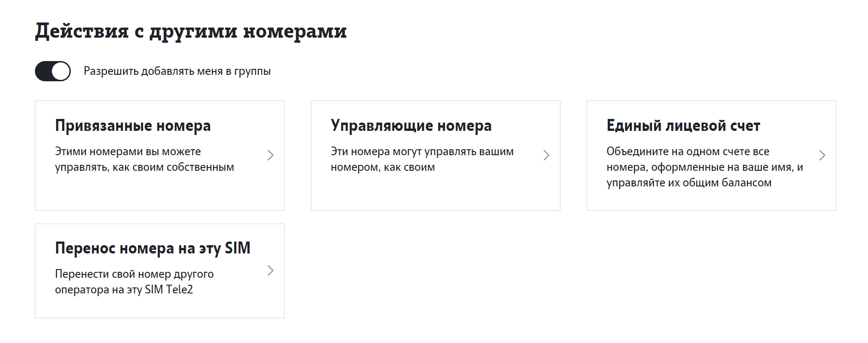Click the chevron arrow in Единый лицевой счет card
Screen dimensions: 868x343
tap(822, 155)
